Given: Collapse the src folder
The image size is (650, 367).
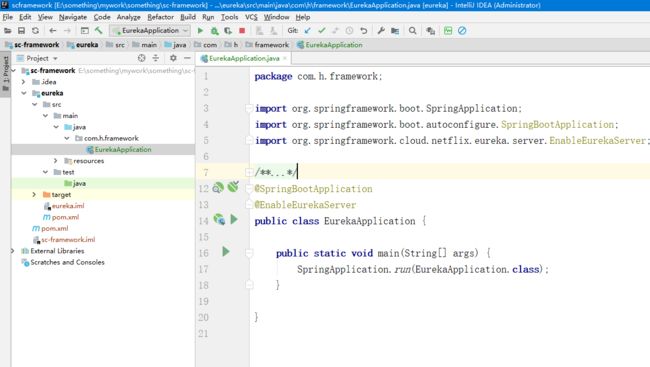Looking at the screenshot, I should tap(35, 105).
